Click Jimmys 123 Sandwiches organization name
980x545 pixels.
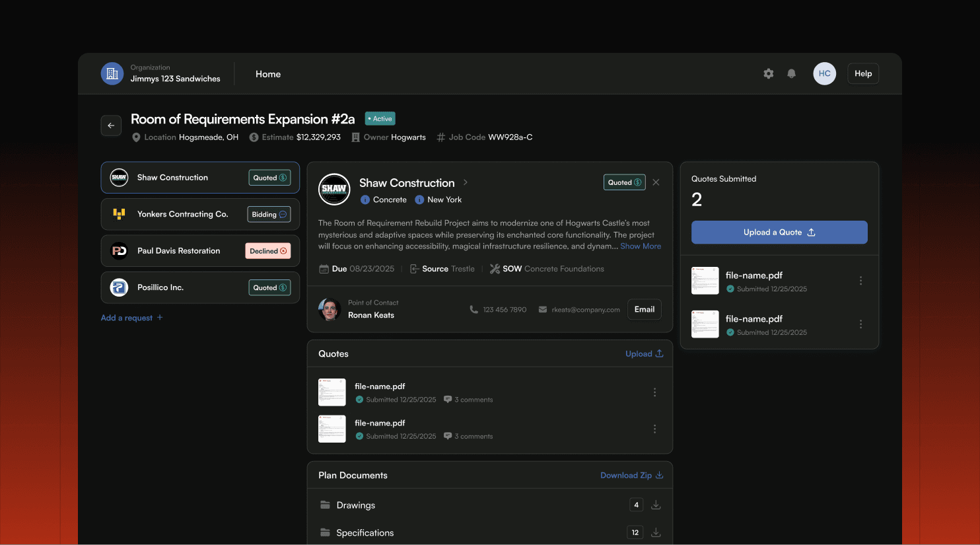176,79
